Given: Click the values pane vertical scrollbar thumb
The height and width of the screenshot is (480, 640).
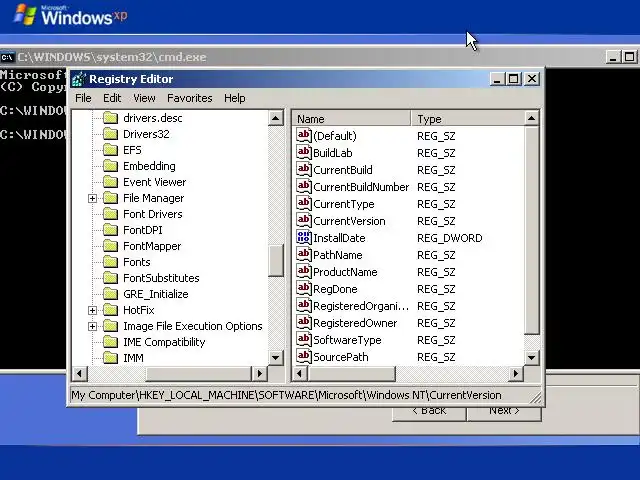Looking at the screenshot, I should point(531,230).
